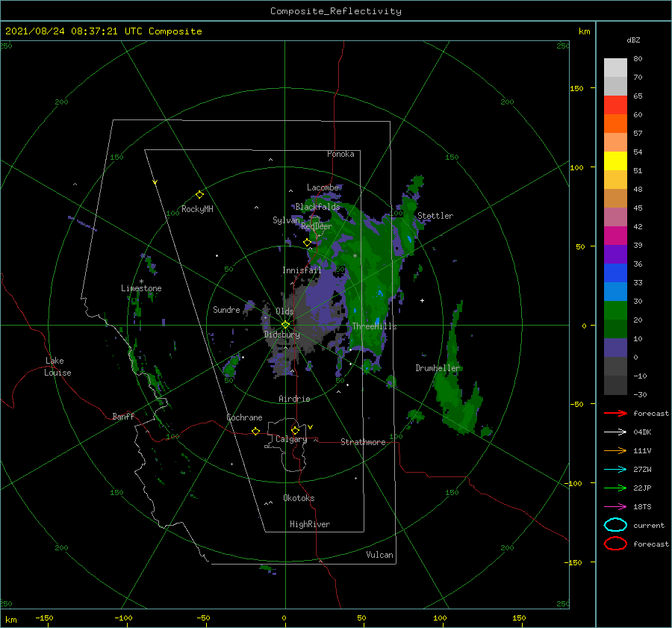Select the purple 36-39 dBZ swatch
The height and width of the screenshot is (628, 672).
(615, 254)
